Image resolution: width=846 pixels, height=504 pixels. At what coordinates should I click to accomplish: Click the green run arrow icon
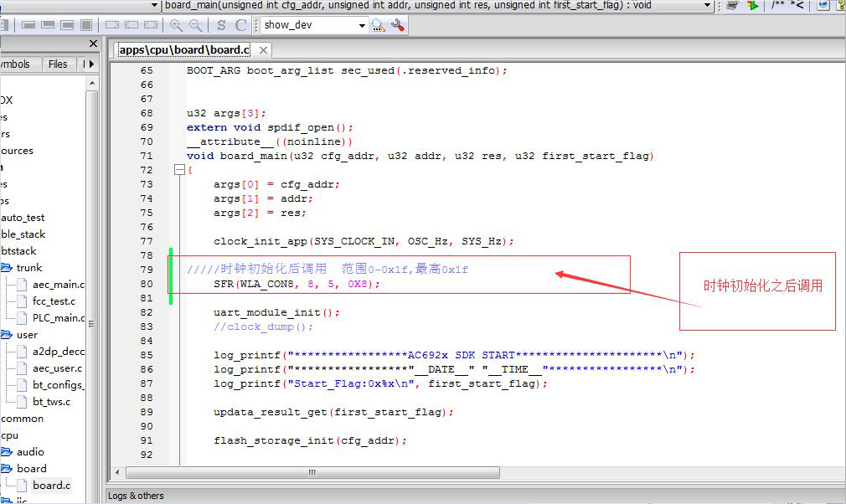[753, 5]
